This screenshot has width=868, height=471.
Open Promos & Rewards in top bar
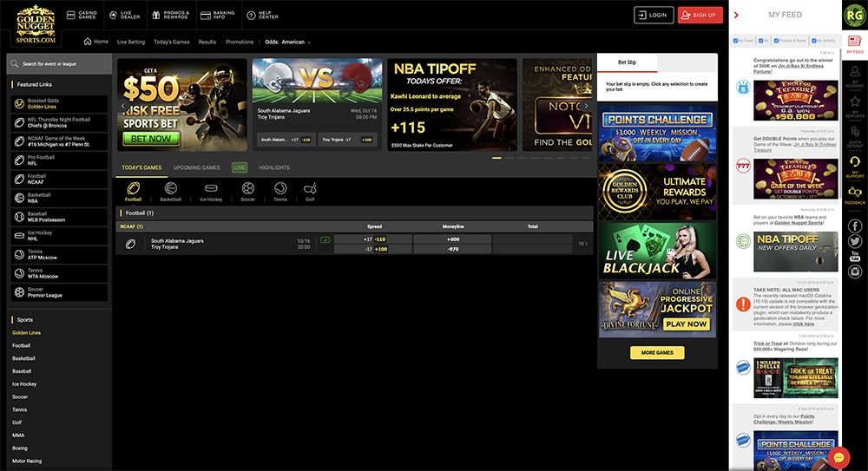170,15
